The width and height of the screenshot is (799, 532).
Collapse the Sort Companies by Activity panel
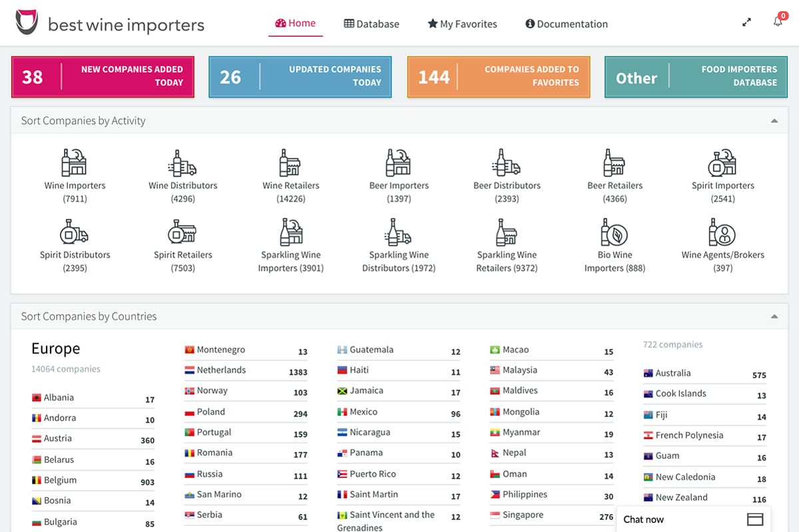tap(774, 121)
